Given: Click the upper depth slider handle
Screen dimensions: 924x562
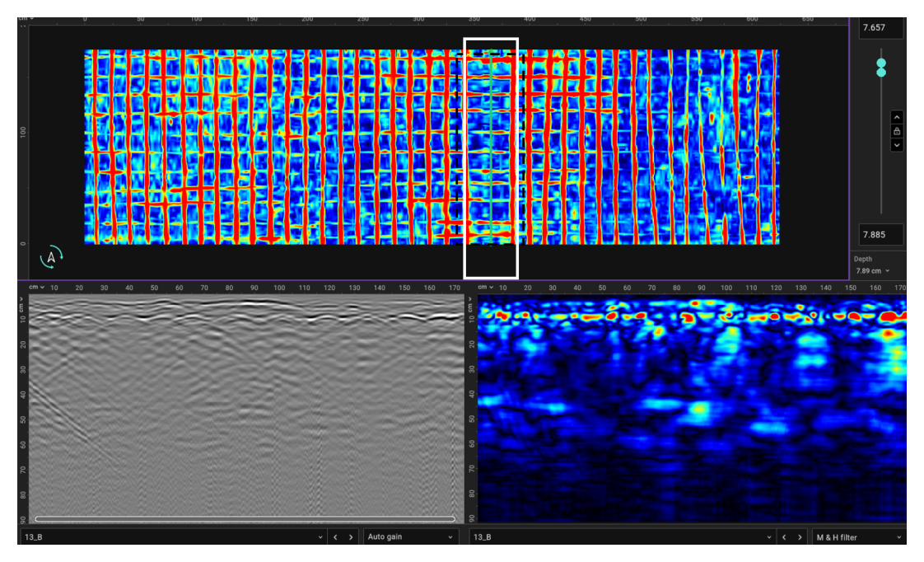Looking at the screenshot, I should [x=881, y=63].
